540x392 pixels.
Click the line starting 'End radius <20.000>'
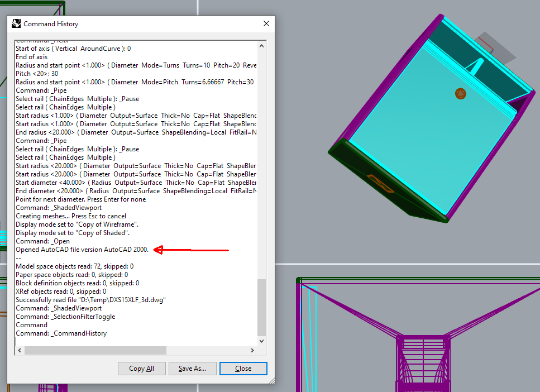(136, 132)
